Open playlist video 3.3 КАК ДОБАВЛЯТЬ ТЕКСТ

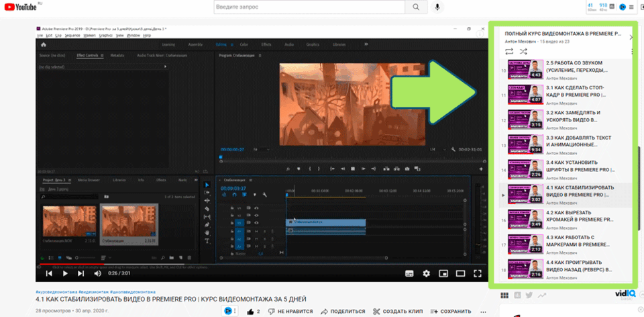(566, 146)
